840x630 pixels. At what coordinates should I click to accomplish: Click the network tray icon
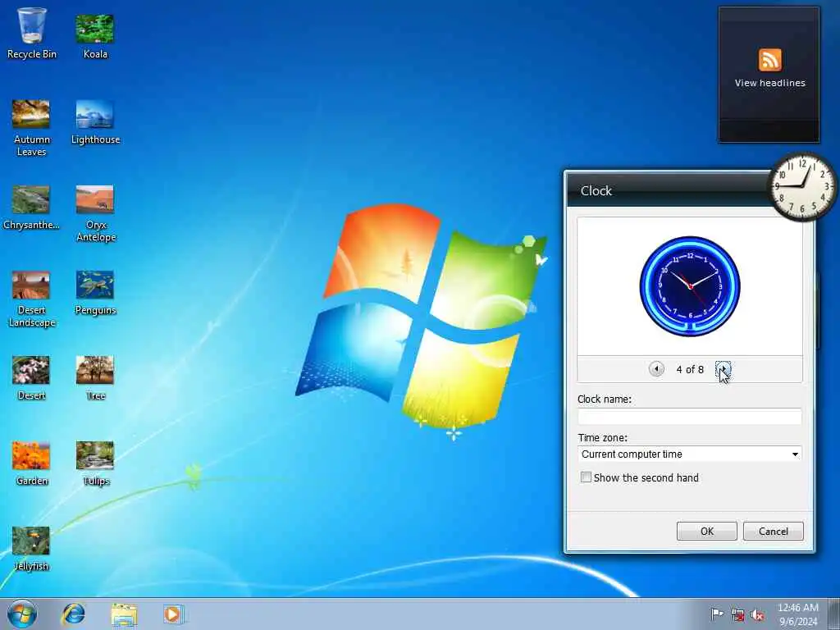point(737,615)
